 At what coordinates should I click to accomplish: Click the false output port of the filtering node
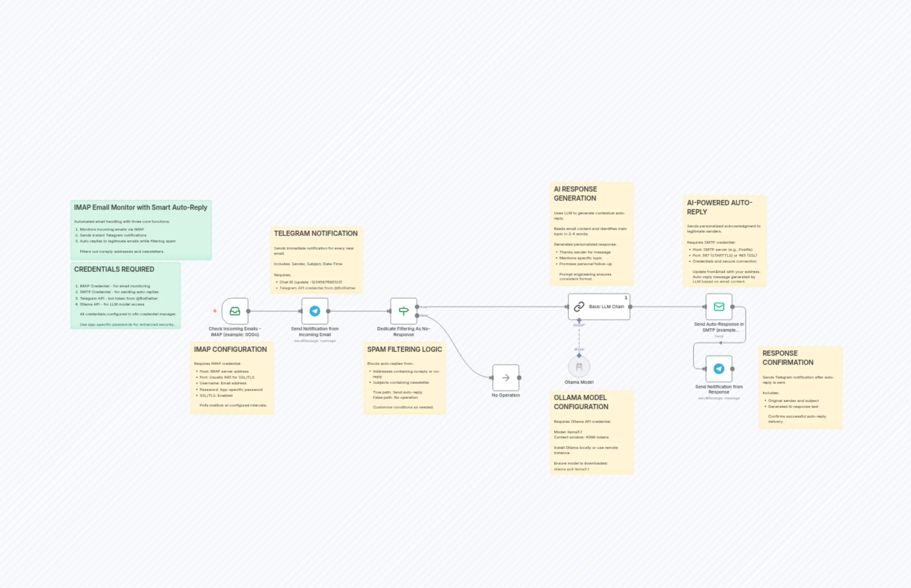pos(417,315)
